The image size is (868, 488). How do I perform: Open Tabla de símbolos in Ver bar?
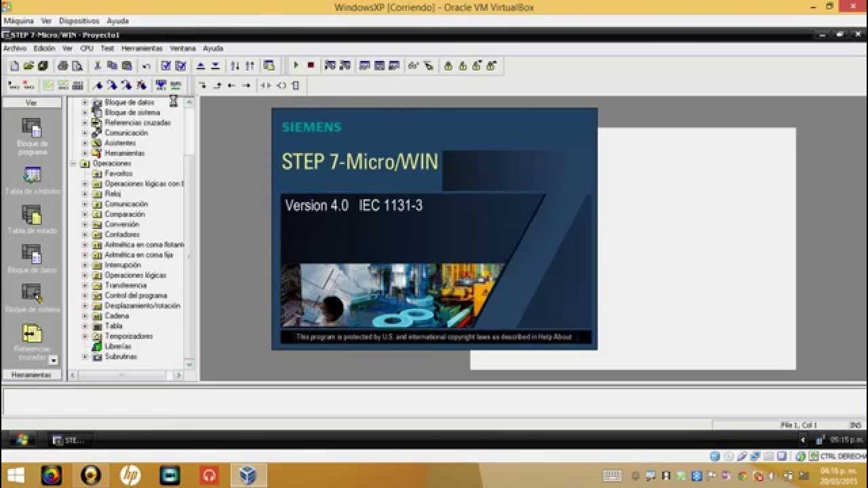click(x=32, y=180)
